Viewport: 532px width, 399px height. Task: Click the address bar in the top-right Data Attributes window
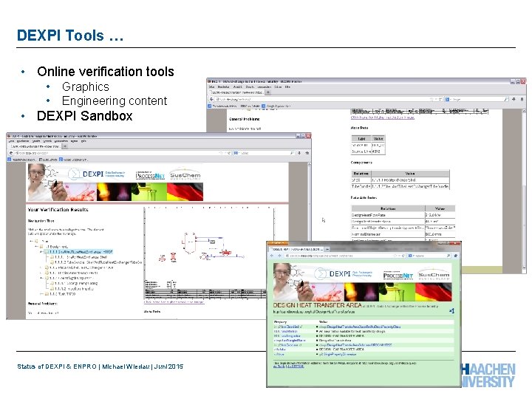pyautogui.click(x=327, y=99)
